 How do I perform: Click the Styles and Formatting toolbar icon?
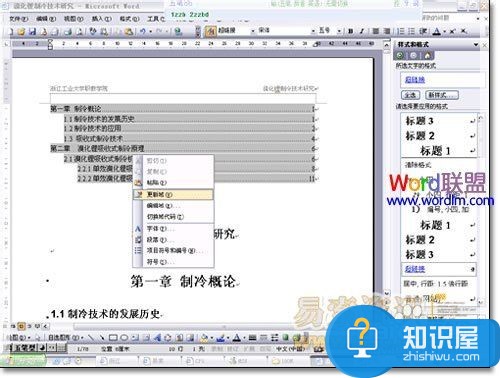(211, 31)
